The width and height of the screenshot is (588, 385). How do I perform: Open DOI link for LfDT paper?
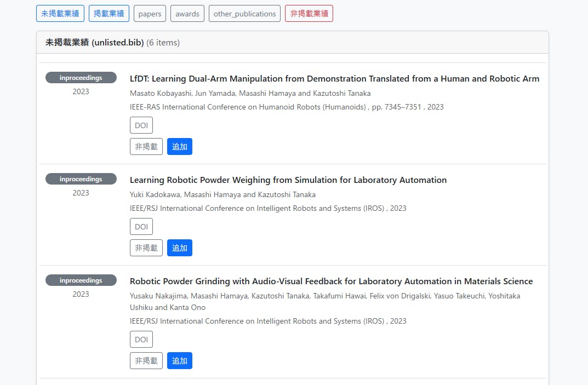pyautogui.click(x=141, y=125)
